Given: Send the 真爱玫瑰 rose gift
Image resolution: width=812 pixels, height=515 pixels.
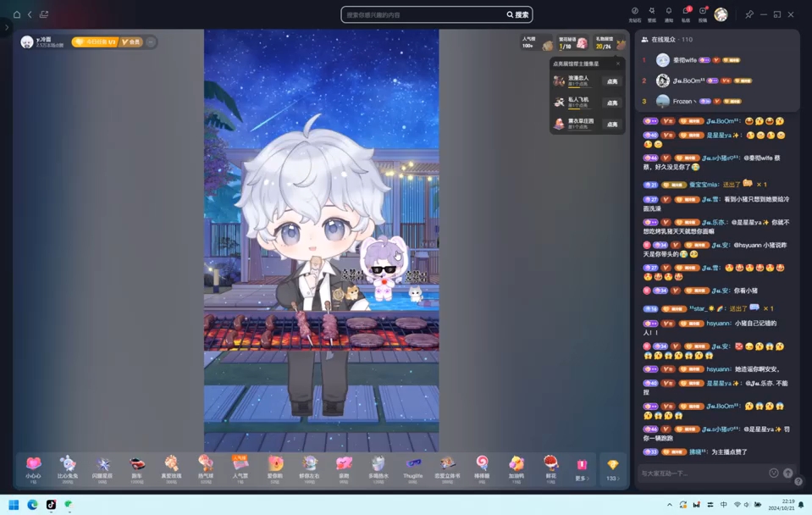Looking at the screenshot, I should pos(171,469).
